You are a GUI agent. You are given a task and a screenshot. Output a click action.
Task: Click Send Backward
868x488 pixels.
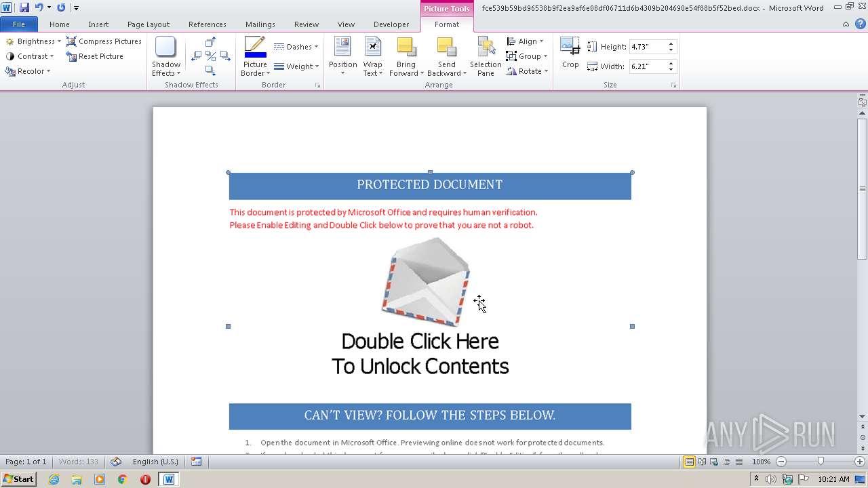pos(447,57)
